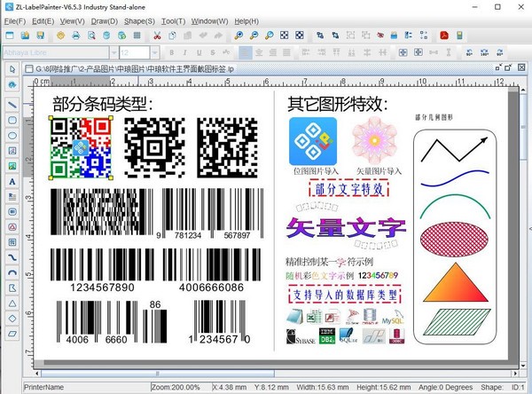Click the font size field showing 12
The height and width of the screenshot is (394, 532).
pyautogui.click(x=135, y=52)
